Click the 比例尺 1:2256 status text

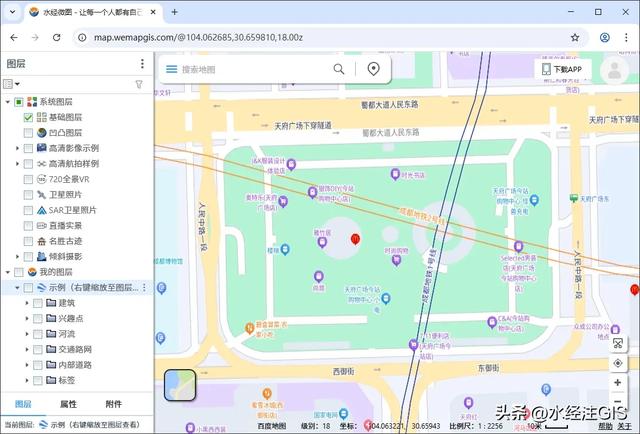476,426
